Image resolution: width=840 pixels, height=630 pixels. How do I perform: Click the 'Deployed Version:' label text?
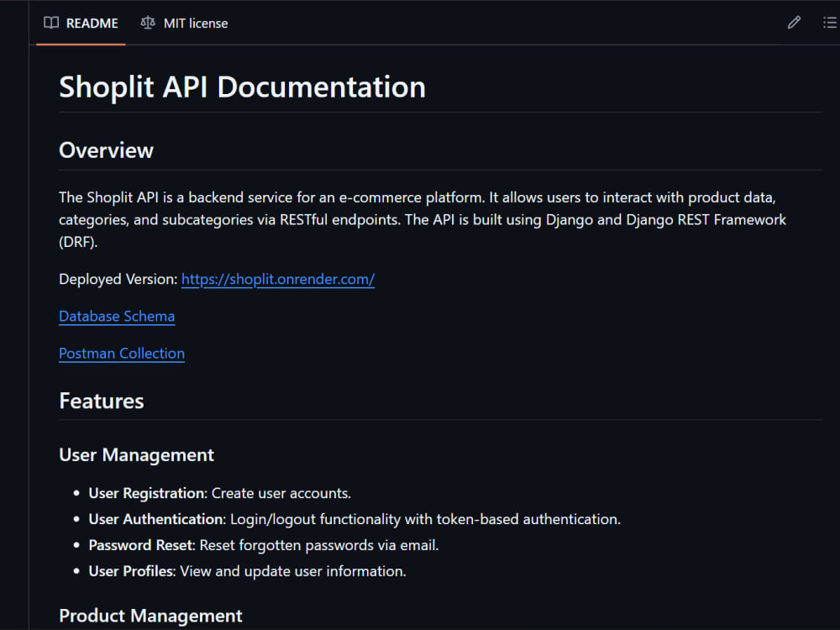pyautogui.click(x=118, y=279)
